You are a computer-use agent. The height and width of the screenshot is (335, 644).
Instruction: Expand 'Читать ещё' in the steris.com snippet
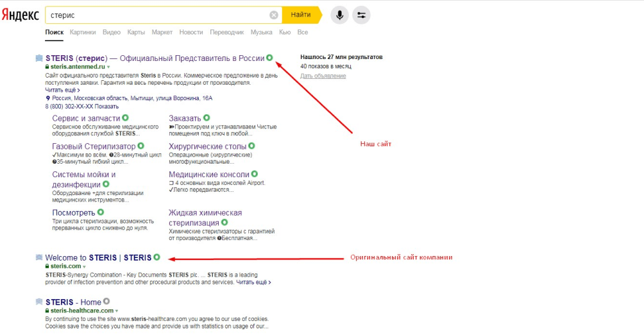pos(253,282)
